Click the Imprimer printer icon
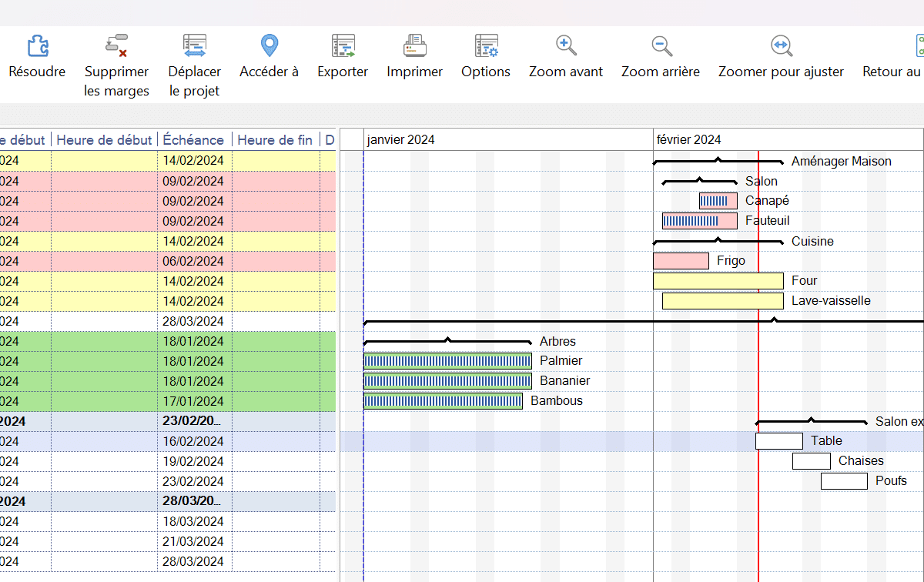924x582 pixels. (x=414, y=46)
